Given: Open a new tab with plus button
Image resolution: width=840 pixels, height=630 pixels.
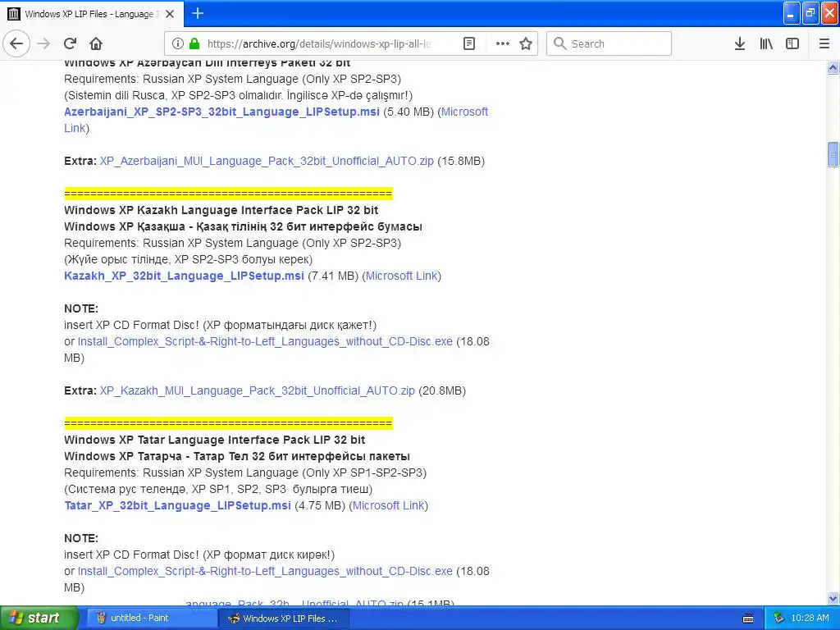Looking at the screenshot, I should (x=198, y=13).
